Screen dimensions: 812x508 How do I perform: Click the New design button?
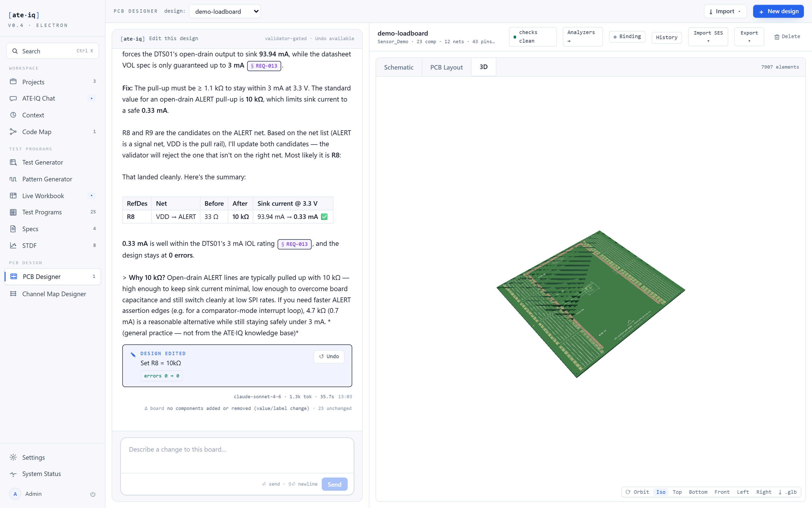tap(778, 11)
